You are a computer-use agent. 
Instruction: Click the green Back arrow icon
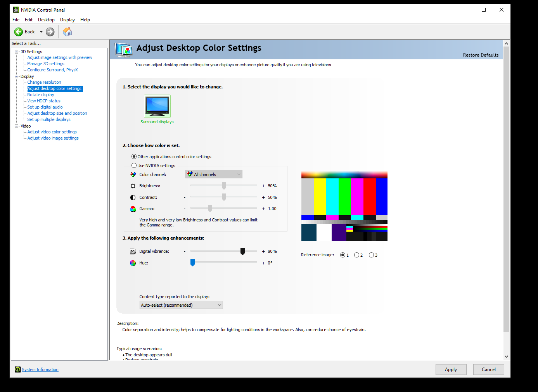point(19,32)
